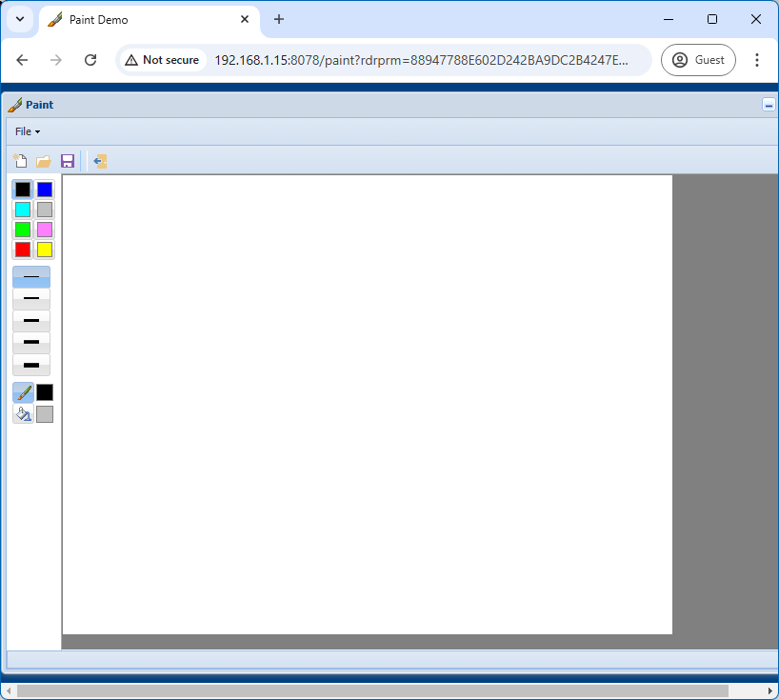Pick the yellow color swatch
The image size is (779, 700).
(45, 250)
